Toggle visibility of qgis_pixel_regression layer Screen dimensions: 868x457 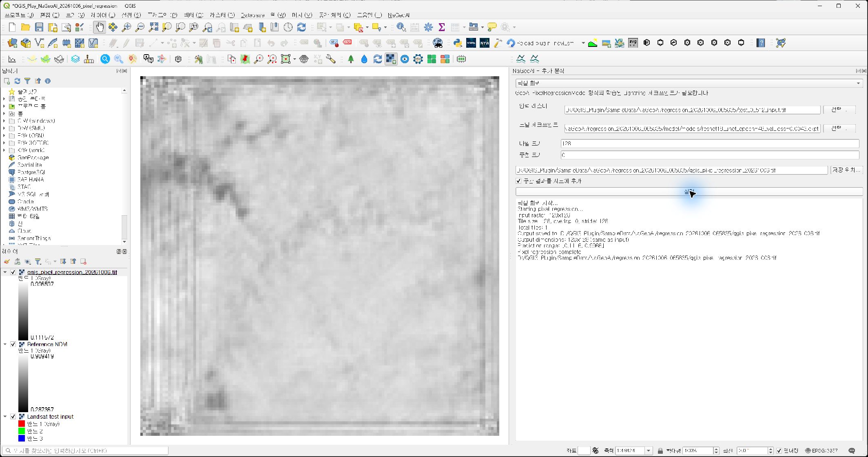click(x=13, y=272)
